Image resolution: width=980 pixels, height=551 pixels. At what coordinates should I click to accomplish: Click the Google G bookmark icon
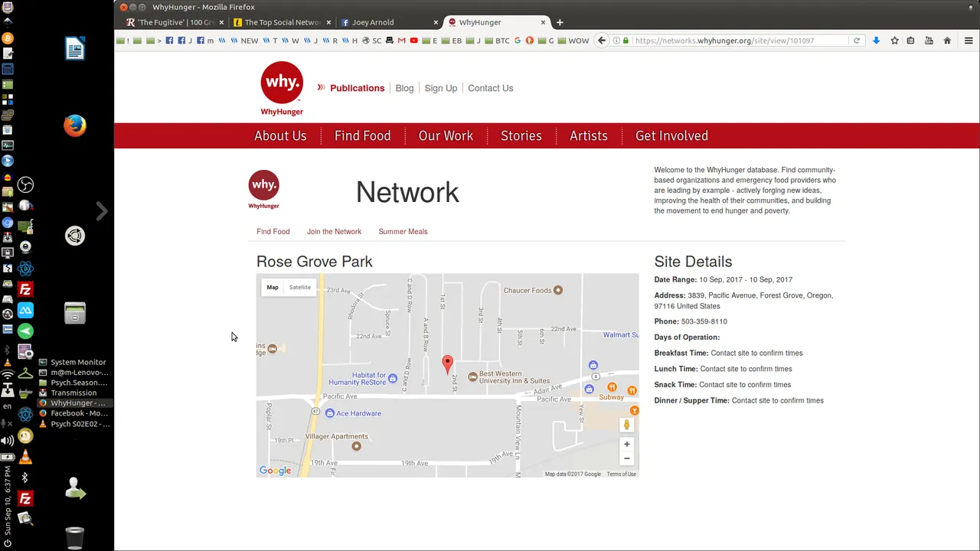pos(517,41)
